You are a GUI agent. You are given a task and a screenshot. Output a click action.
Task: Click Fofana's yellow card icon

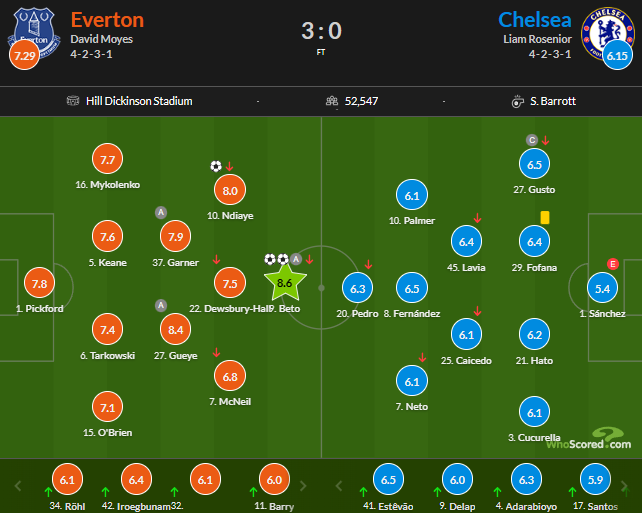point(545,217)
